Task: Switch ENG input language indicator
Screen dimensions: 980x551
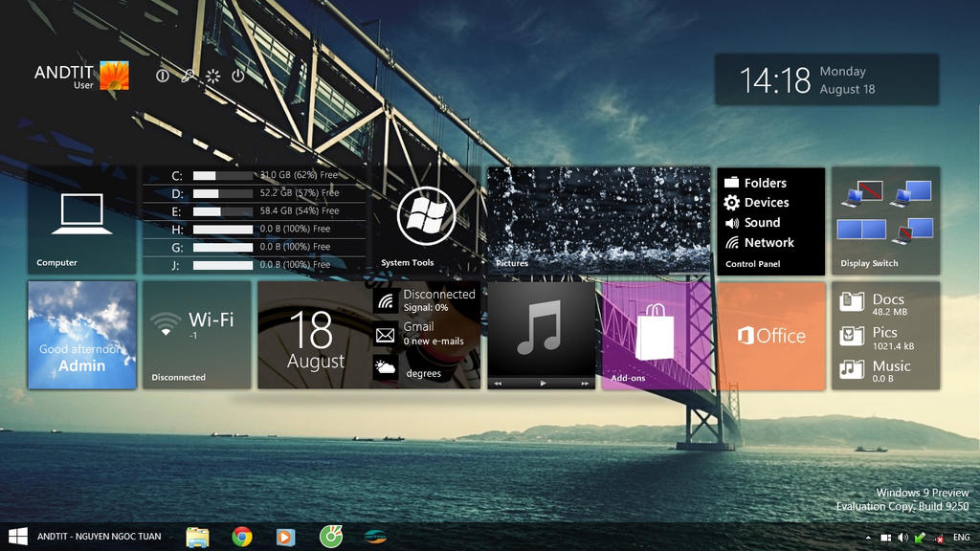Action: pyautogui.click(x=961, y=538)
